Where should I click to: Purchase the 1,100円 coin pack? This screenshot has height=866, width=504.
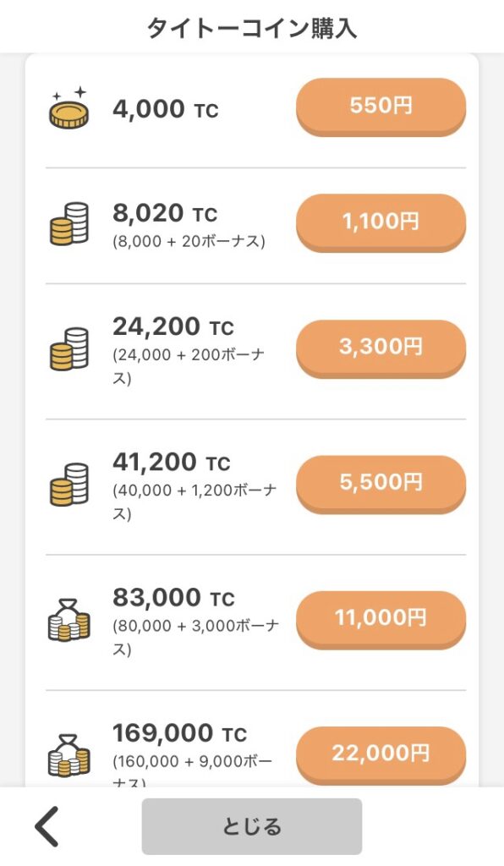tap(381, 222)
